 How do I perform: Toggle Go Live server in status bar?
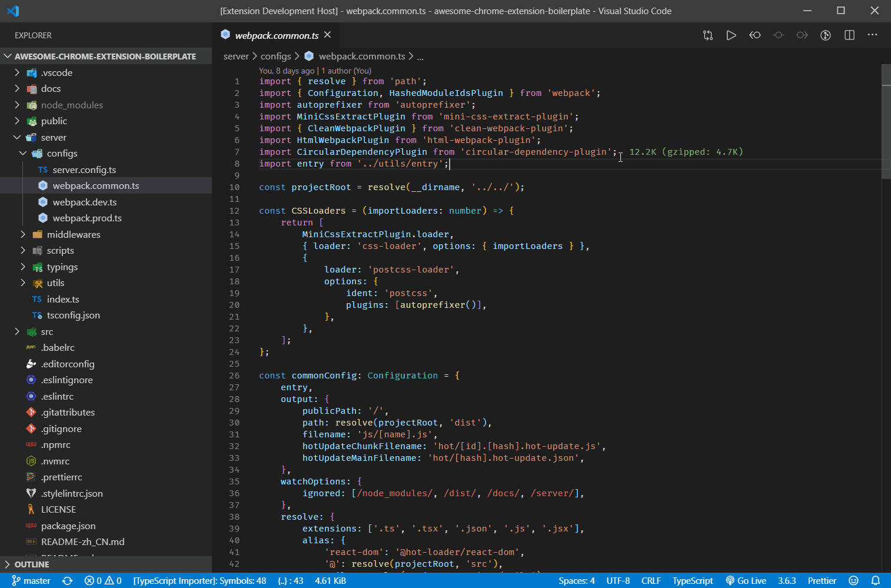(746, 580)
